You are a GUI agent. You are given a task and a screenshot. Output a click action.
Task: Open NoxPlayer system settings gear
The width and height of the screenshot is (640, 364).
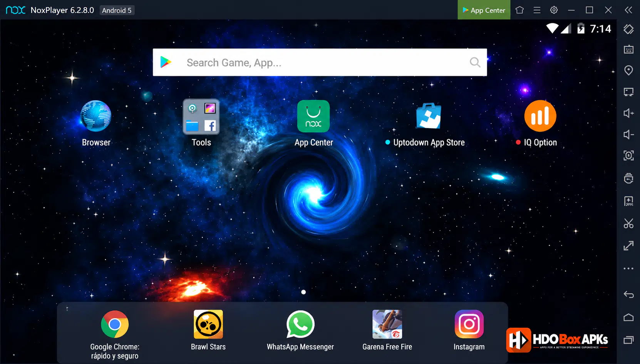click(x=554, y=10)
